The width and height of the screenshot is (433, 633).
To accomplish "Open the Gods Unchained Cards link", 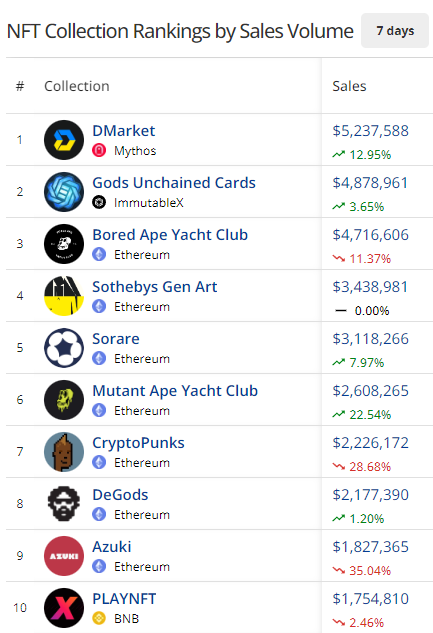I will coord(174,183).
